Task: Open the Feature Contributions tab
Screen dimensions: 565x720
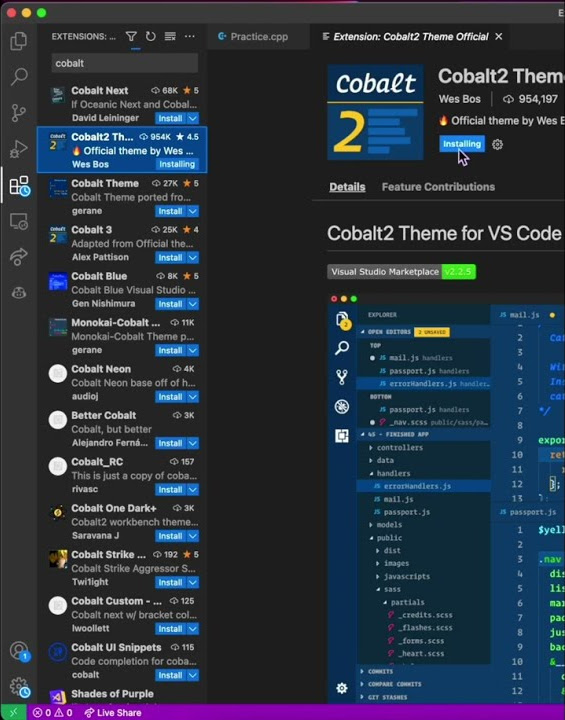Action: click(x=438, y=187)
